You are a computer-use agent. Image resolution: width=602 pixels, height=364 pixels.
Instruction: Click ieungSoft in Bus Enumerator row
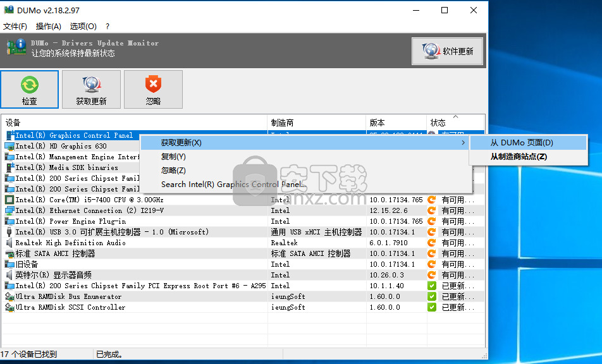(x=288, y=296)
